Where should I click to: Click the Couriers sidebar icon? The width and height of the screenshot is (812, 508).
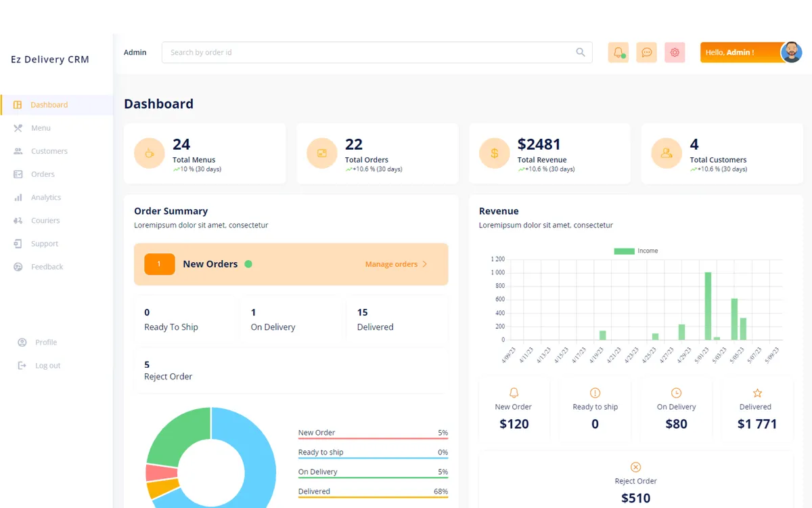18,221
